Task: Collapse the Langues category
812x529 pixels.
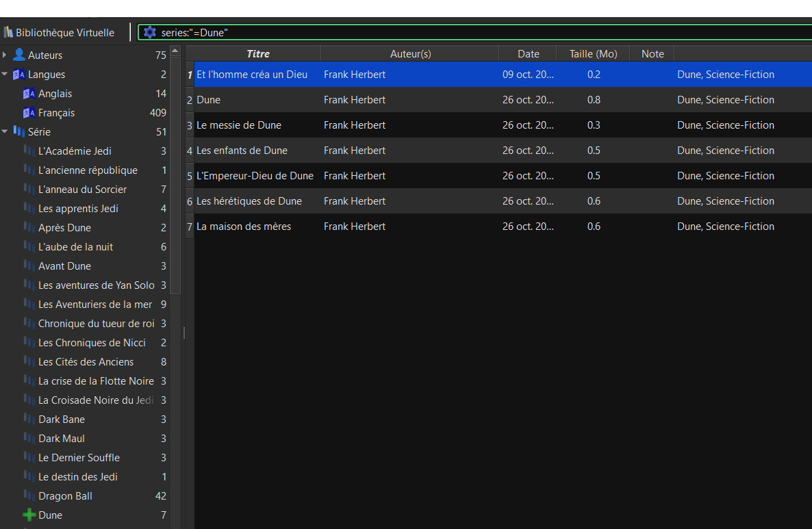Action: click(5, 74)
